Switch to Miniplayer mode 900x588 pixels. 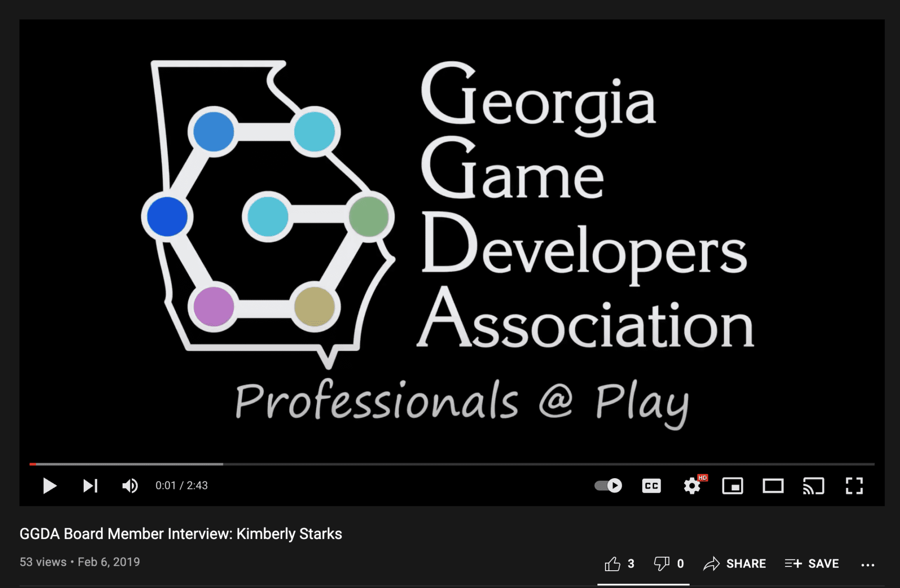(x=733, y=486)
